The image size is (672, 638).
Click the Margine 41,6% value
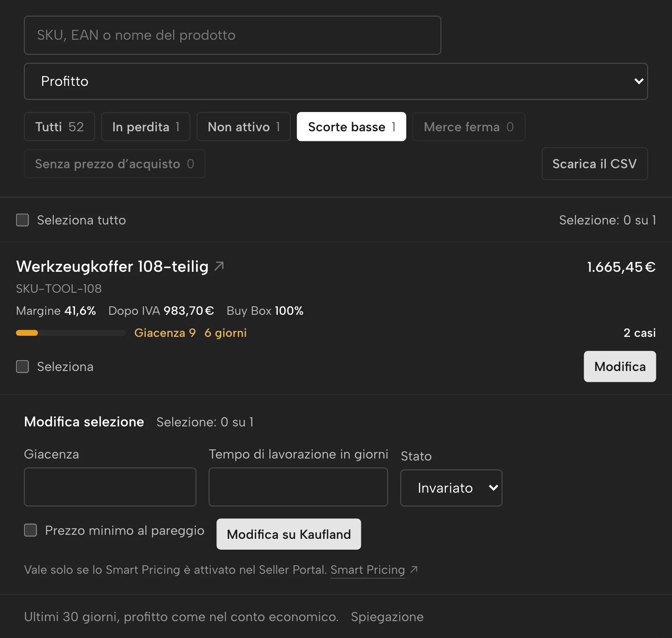click(x=56, y=311)
